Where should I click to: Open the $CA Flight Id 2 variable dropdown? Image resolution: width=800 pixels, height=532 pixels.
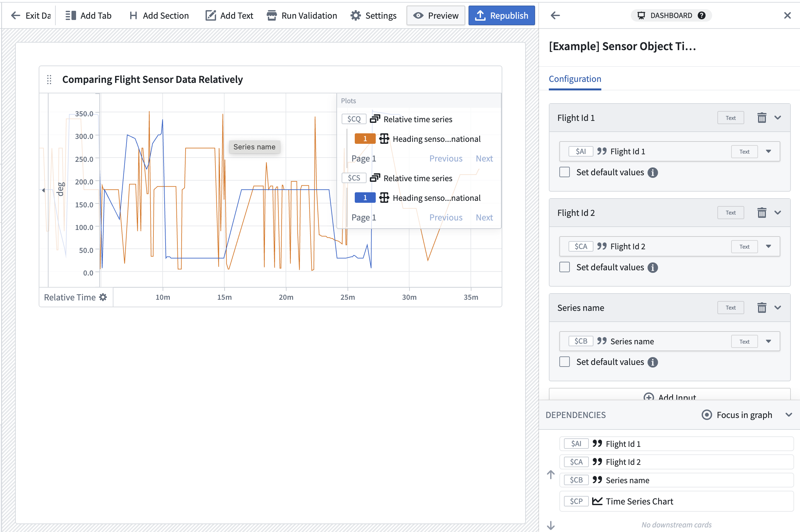769,246
